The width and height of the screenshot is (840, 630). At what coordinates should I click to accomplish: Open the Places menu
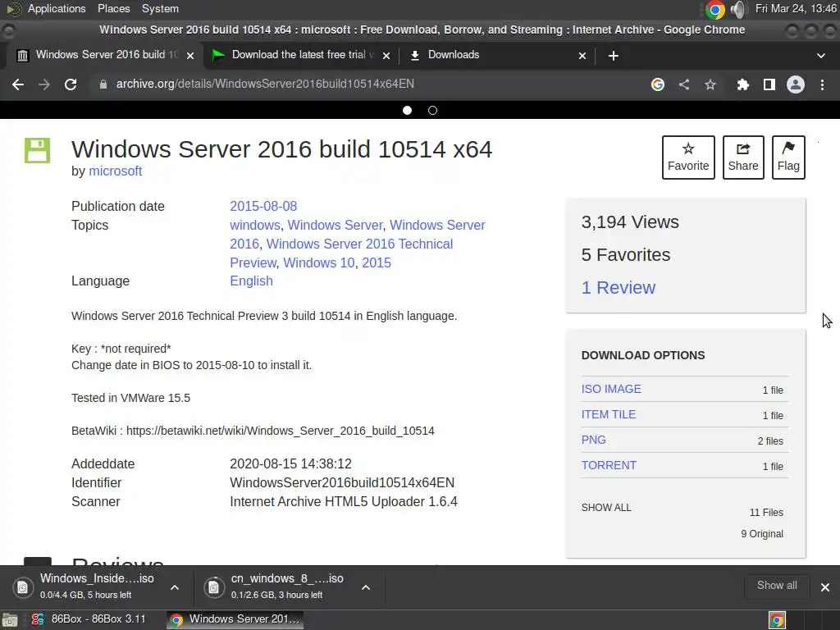click(113, 8)
